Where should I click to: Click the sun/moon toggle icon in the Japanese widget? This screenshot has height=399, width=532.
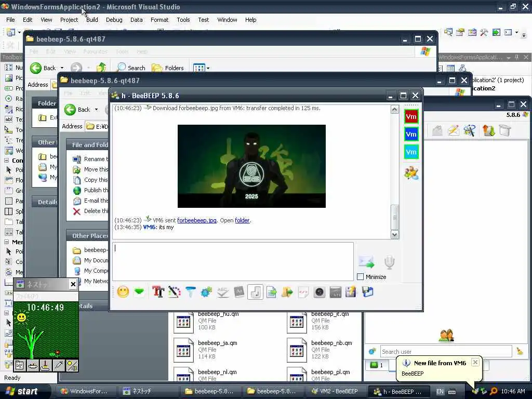[72, 365]
